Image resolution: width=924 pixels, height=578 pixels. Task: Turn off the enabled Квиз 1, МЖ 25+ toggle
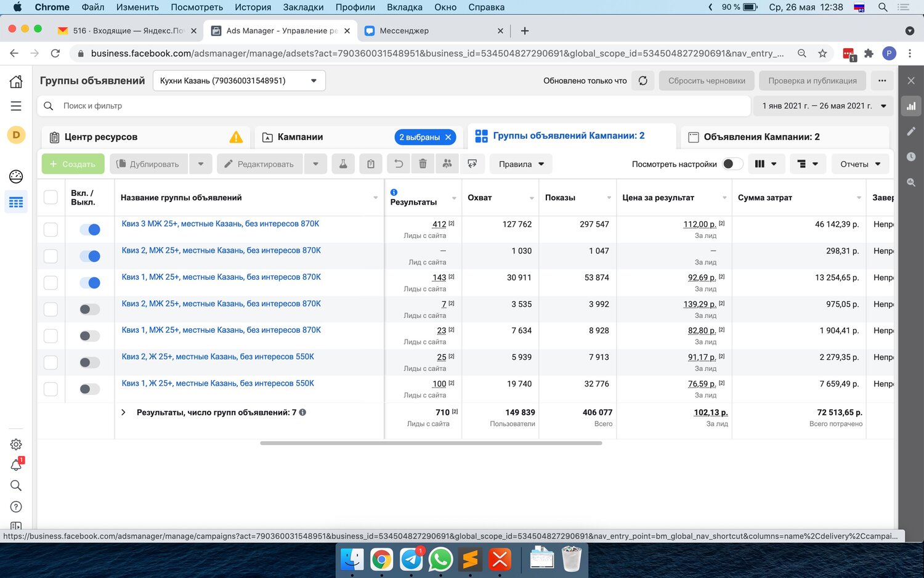coord(90,283)
